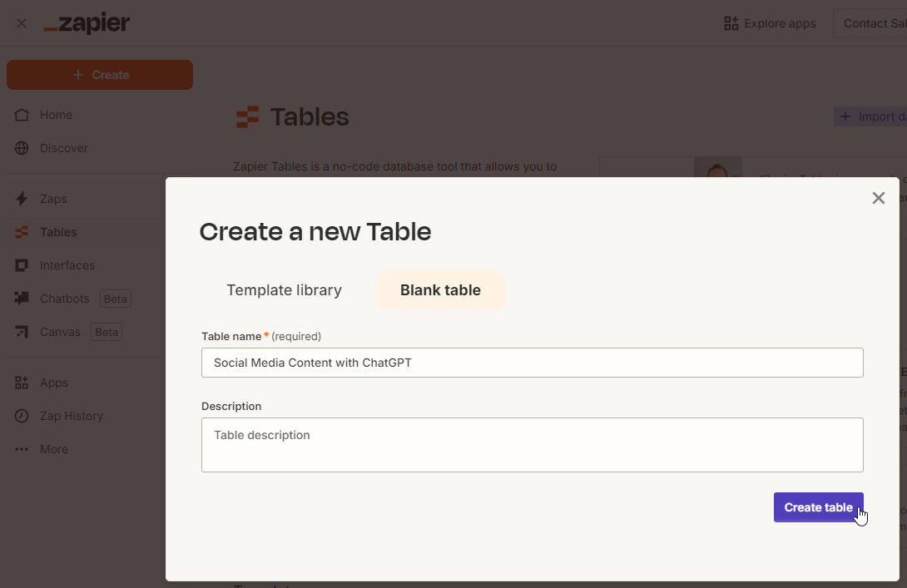Click the Apps grid icon

point(22,383)
